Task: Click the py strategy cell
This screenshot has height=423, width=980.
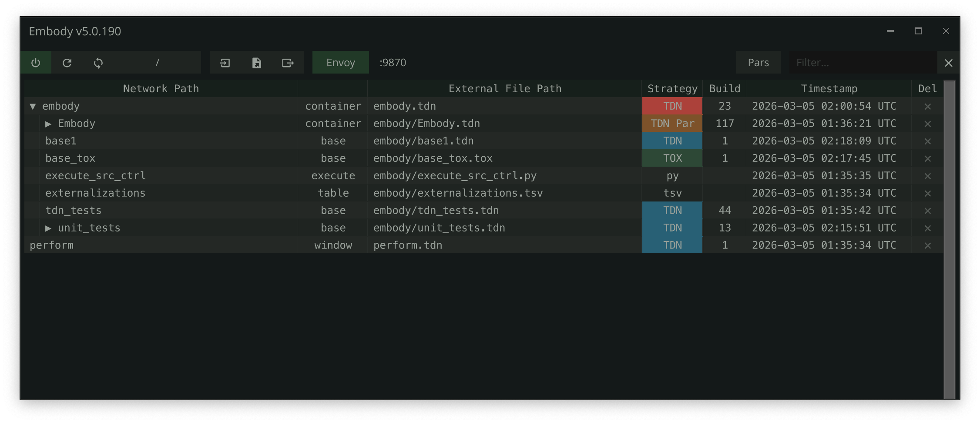Action: (672, 176)
